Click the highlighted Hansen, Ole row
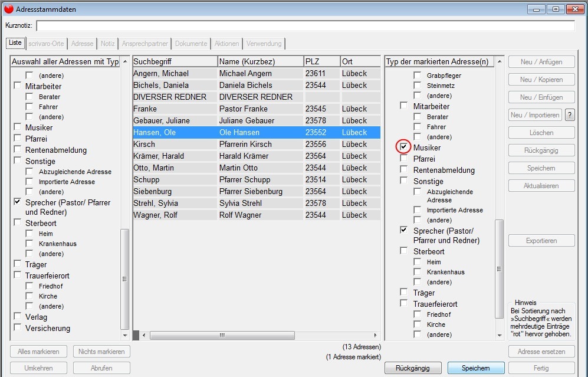Image resolution: width=588 pixels, height=377 pixels. click(257, 132)
